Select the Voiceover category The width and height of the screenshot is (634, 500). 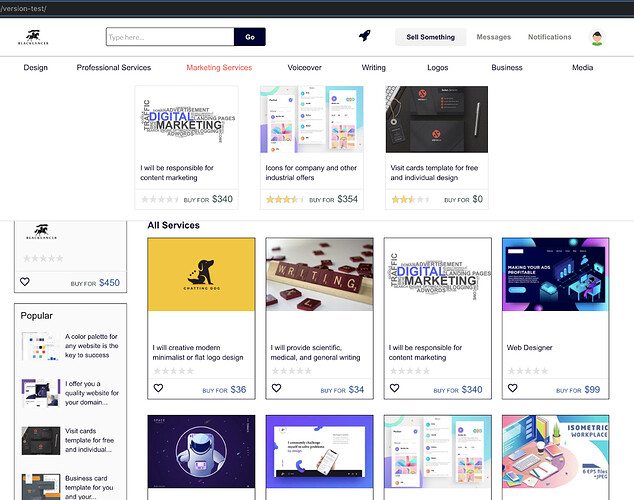pos(304,68)
